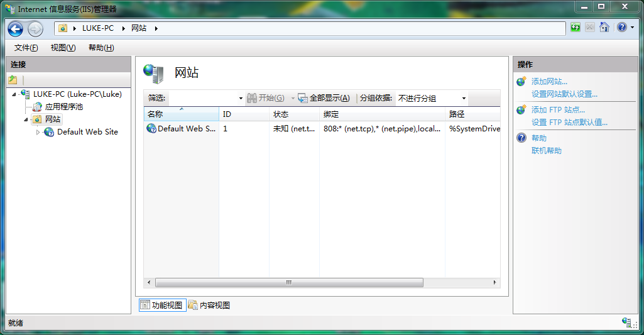
Task: Click the status bar network config icon
Action: (627, 322)
